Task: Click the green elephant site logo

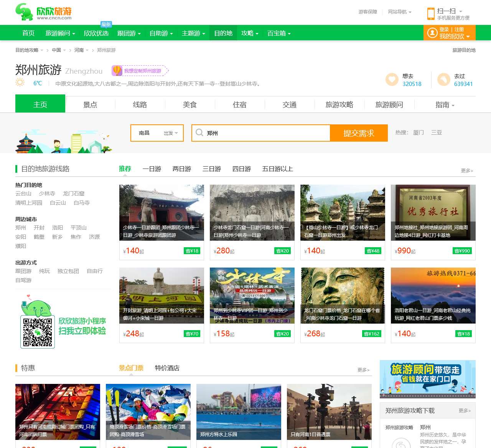Action: click(x=25, y=12)
